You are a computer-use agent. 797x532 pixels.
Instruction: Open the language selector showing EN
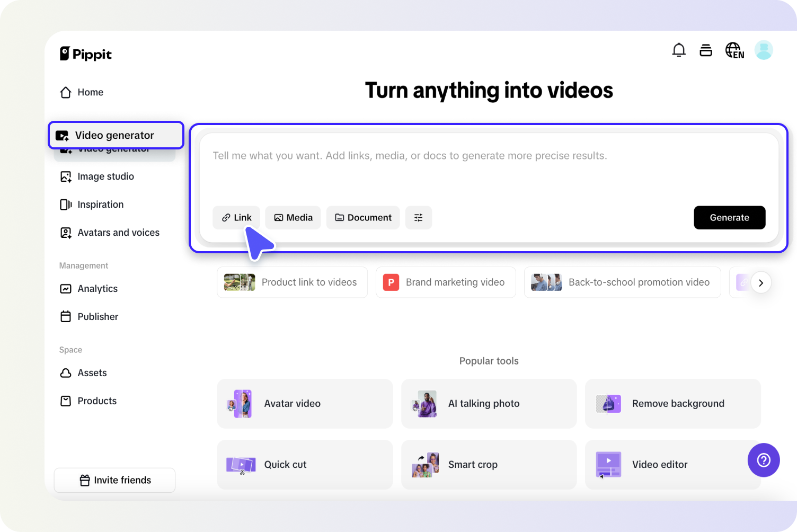click(734, 49)
